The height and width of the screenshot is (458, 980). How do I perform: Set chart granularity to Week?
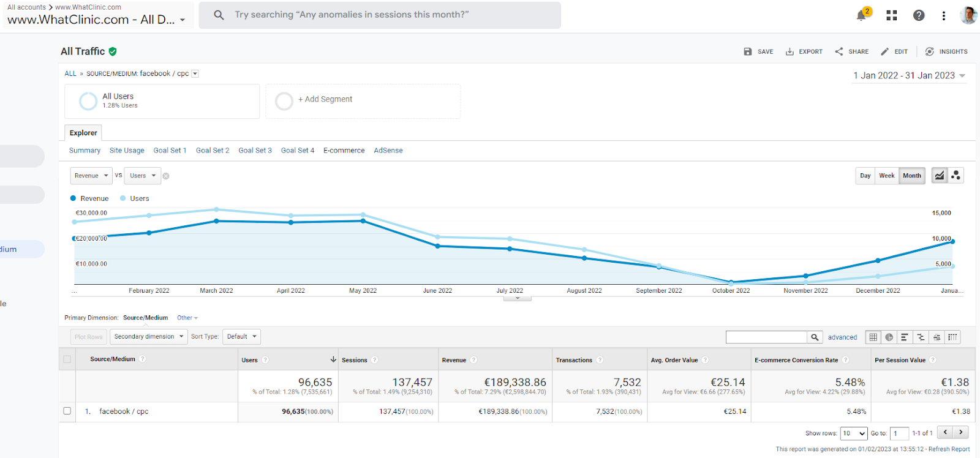pyautogui.click(x=887, y=176)
